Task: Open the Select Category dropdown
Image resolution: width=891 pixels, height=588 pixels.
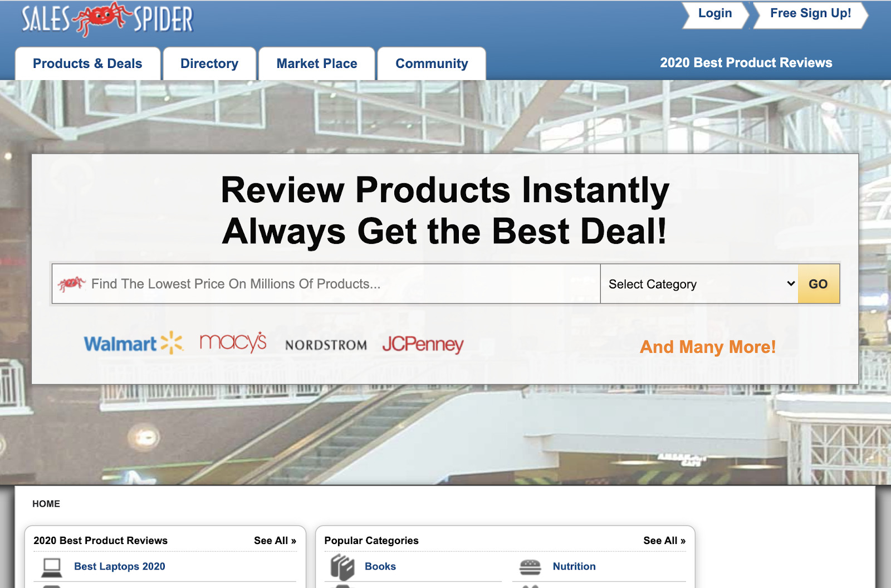Action: (699, 283)
